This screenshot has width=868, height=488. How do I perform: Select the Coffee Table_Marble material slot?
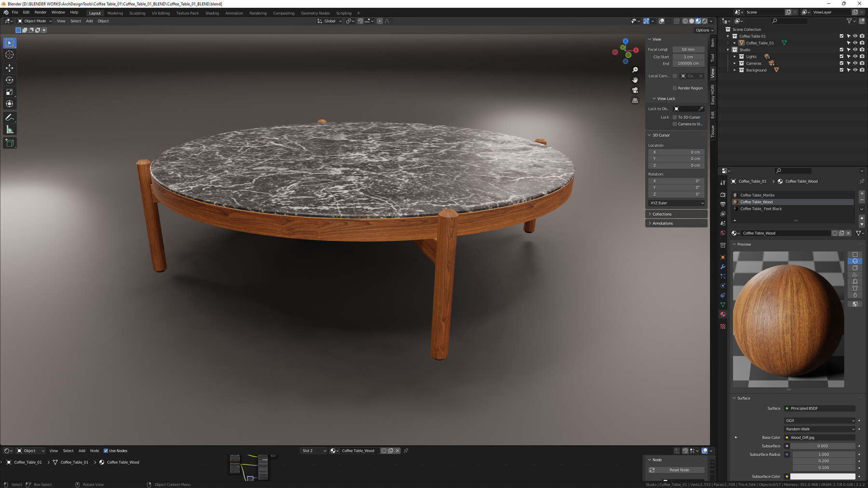[758, 195]
